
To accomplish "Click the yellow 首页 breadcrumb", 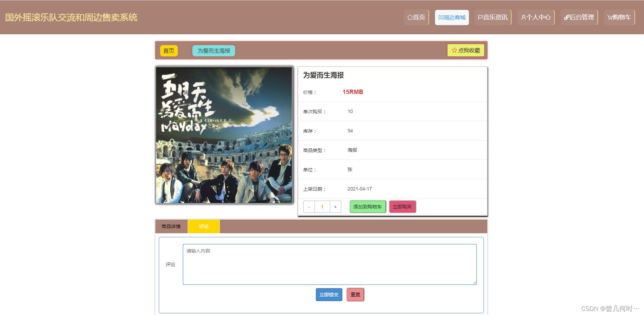I will tap(169, 51).
